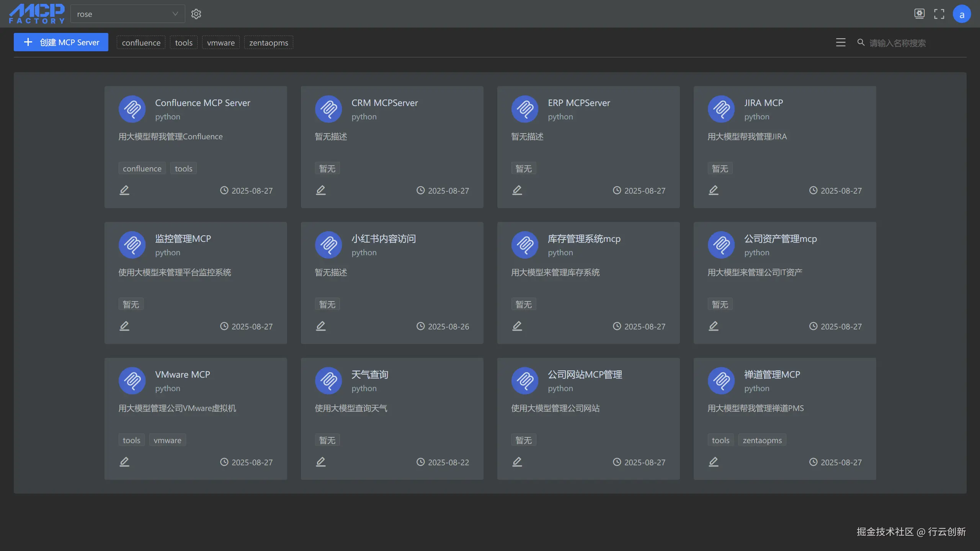
Task: Open the user avatar menu
Action: pos(961,14)
